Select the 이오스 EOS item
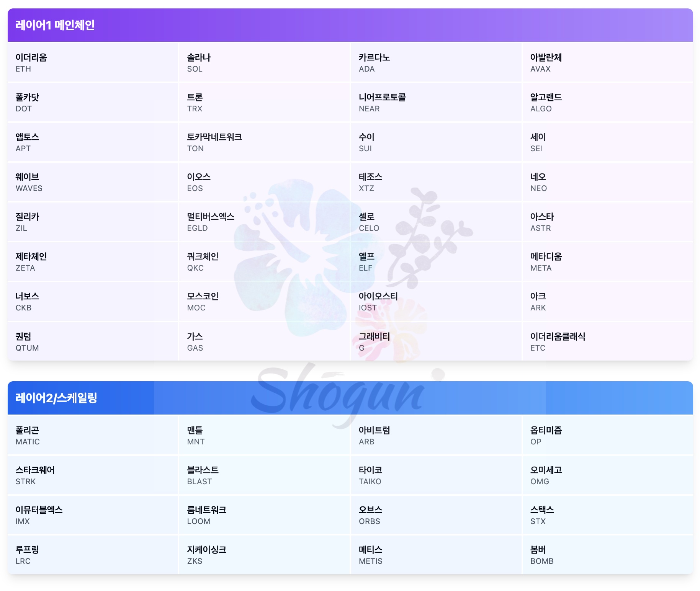 (264, 182)
